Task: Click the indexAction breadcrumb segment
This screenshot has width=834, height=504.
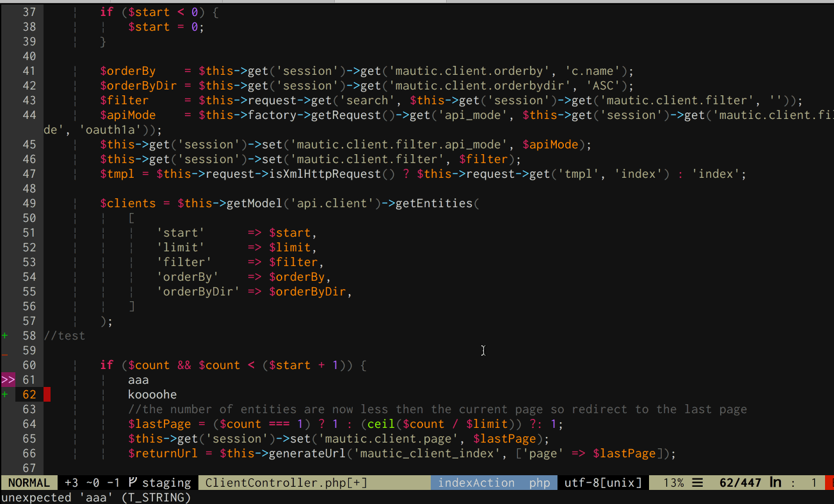Action: tap(476, 482)
